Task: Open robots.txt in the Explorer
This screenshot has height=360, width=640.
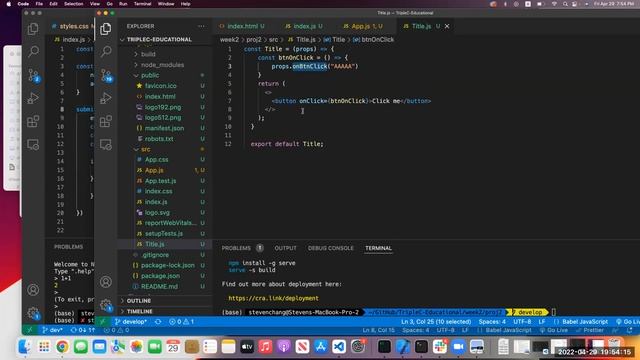Action: tap(159, 138)
